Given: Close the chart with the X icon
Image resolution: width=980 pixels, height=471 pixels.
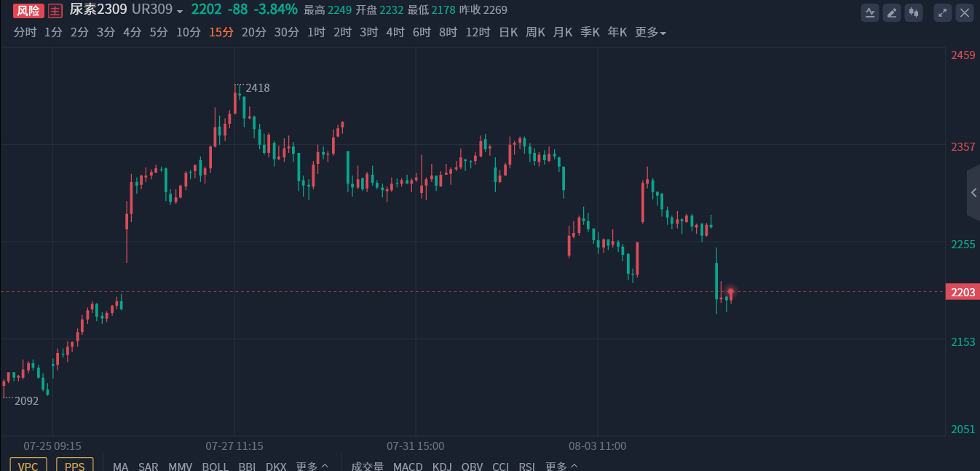Looking at the screenshot, I should click(965, 12).
